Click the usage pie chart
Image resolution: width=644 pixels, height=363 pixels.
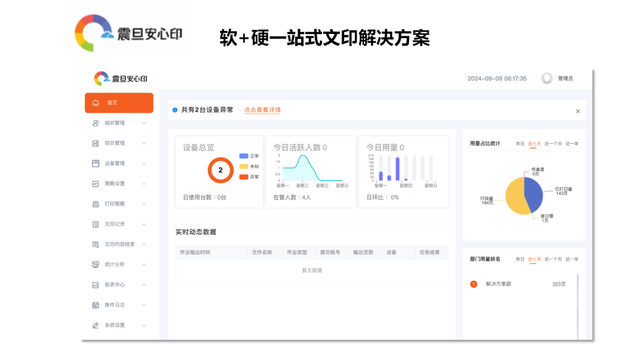[524, 196]
